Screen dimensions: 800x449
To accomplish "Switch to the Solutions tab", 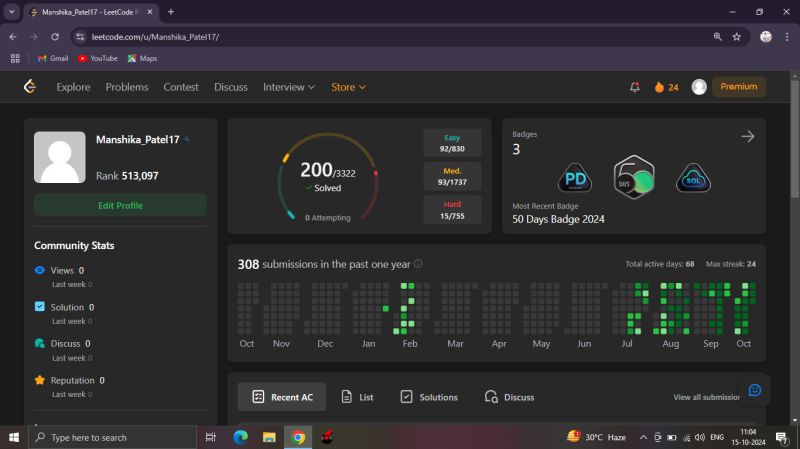I will 429,397.
